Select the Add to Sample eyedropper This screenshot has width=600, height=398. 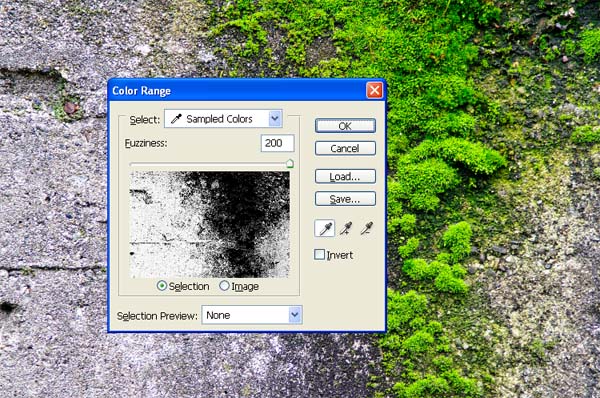(x=346, y=228)
